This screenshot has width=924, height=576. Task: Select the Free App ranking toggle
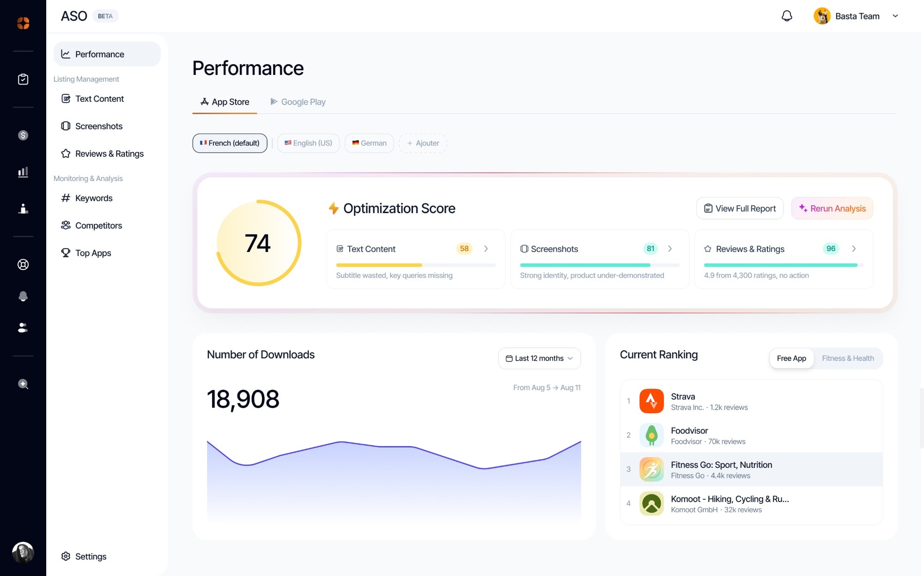[791, 358]
